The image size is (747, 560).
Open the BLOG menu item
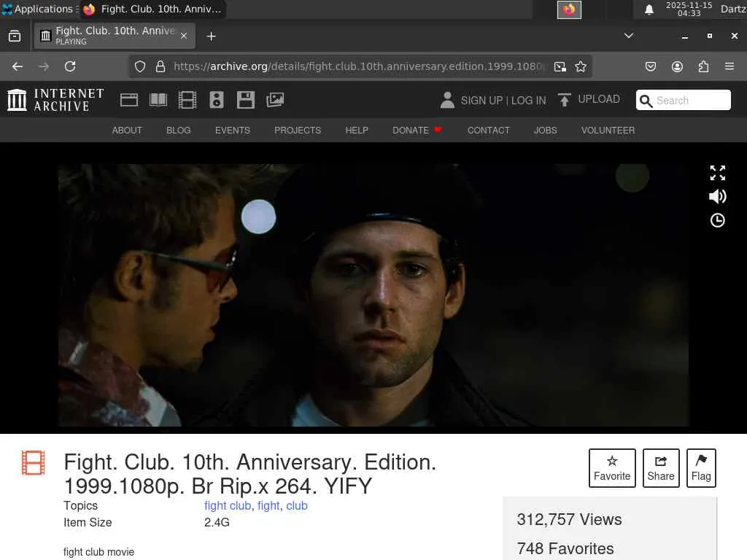tap(179, 131)
